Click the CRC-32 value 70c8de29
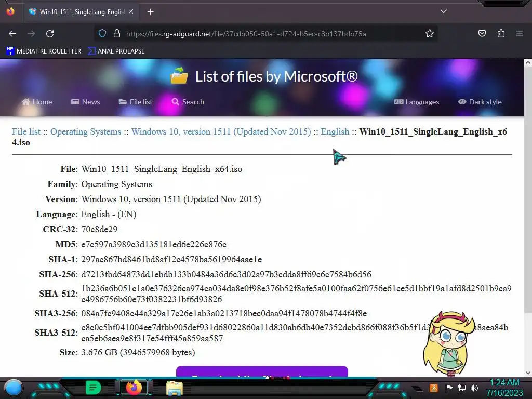Image resolution: width=532 pixels, height=399 pixels. pos(99,229)
